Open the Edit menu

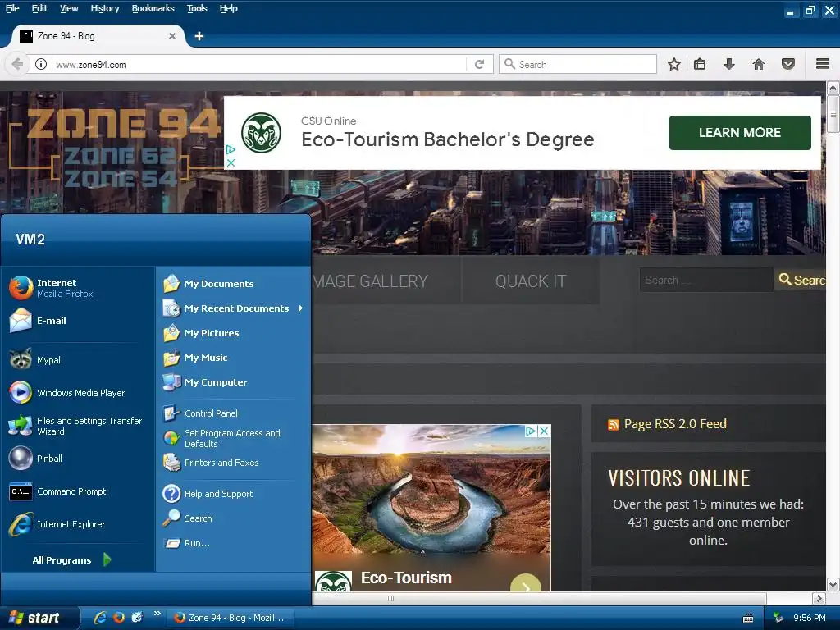(x=39, y=8)
